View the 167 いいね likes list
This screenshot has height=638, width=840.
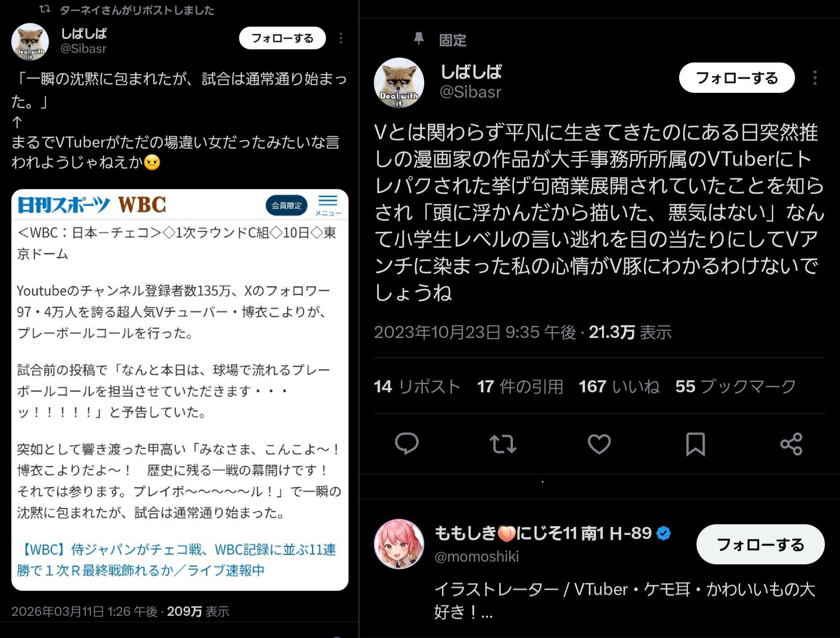619,387
